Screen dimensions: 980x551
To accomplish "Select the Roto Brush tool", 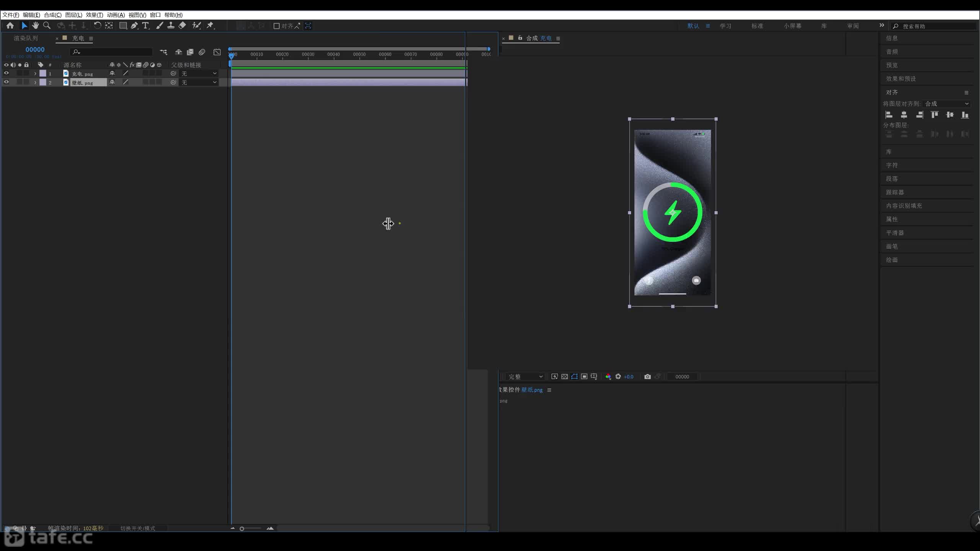I will pos(196,26).
